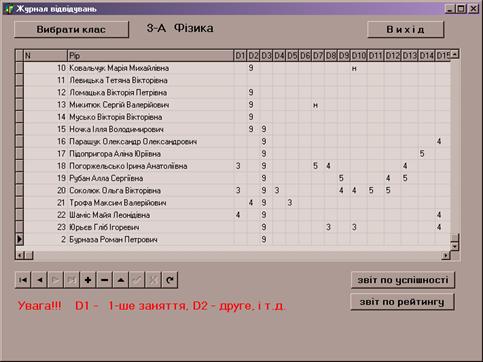Viewport: 483px width, 362px height.
Task: Click horizontal scrollbar left arrow
Action: click(20, 255)
